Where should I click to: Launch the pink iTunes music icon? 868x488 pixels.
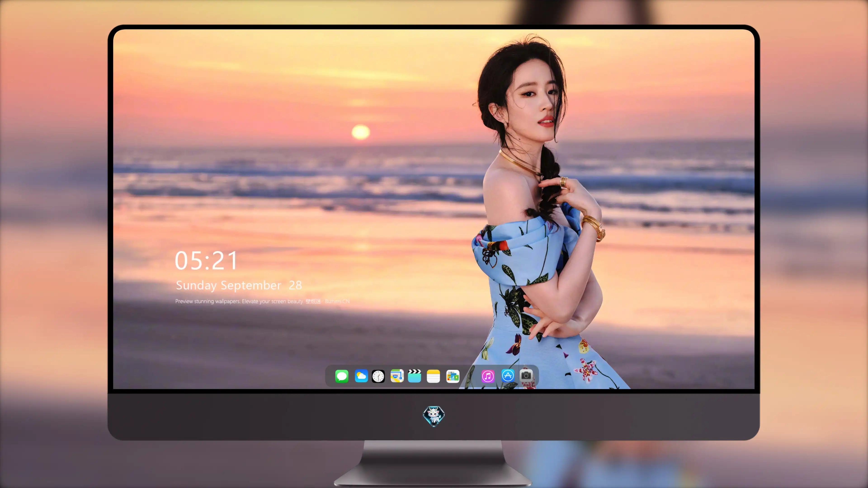click(x=488, y=376)
